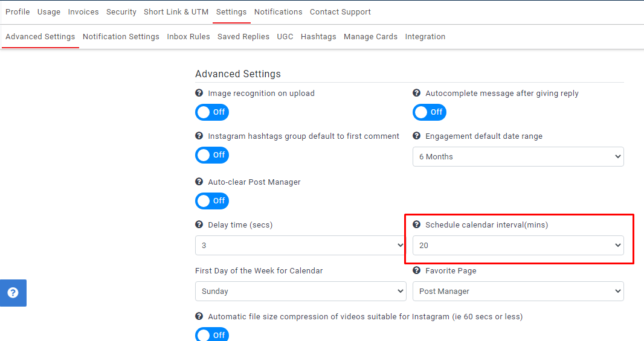Image resolution: width=644 pixels, height=341 pixels.
Task: Toggle Autocomplete message after giving reply
Action: click(x=430, y=112)
